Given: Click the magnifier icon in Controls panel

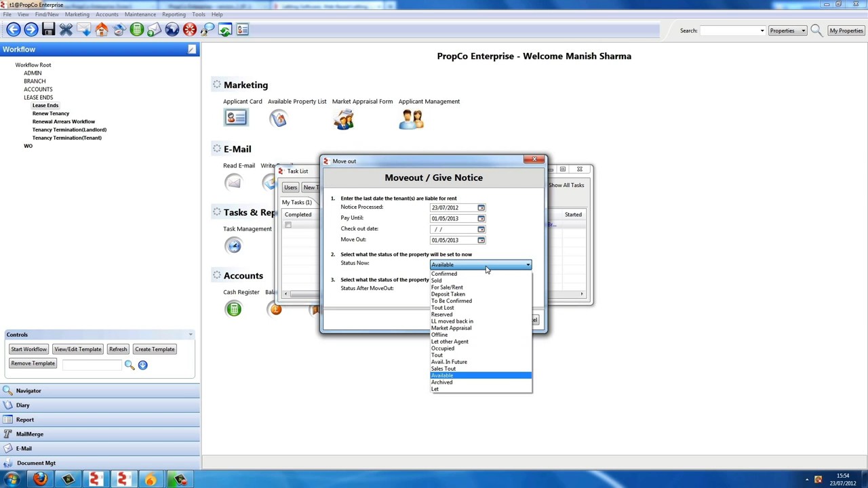Looking at the screenshot, I should click(130, 365).
